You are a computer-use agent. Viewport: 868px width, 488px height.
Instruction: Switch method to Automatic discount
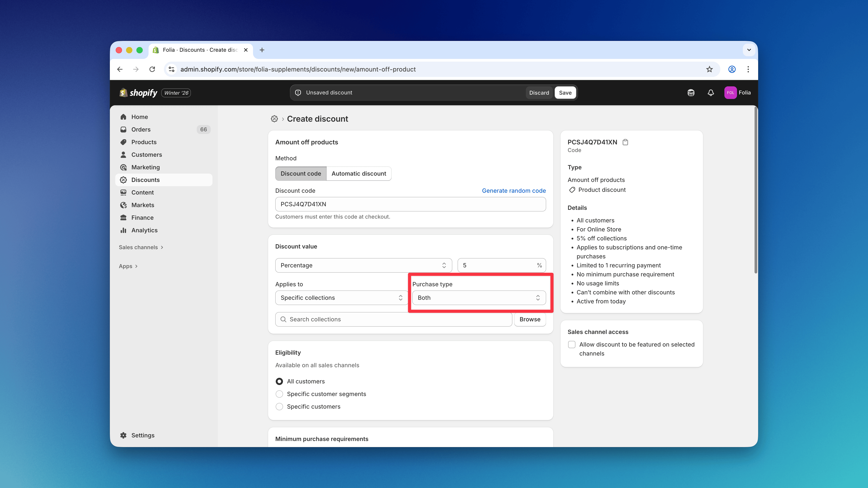pos(359,174)
